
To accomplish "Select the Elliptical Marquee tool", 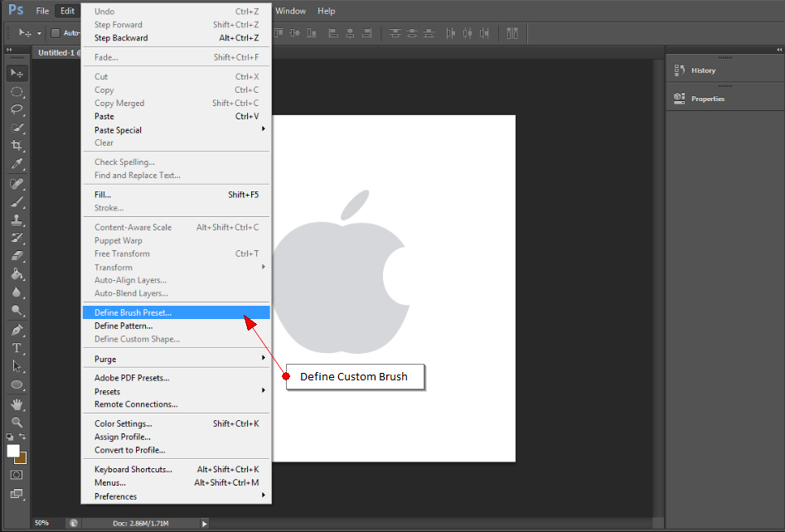I will click(x=17, y=92).
